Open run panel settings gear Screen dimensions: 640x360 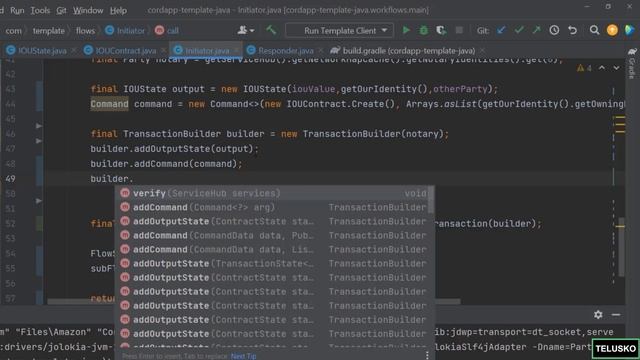coord(598,315)
